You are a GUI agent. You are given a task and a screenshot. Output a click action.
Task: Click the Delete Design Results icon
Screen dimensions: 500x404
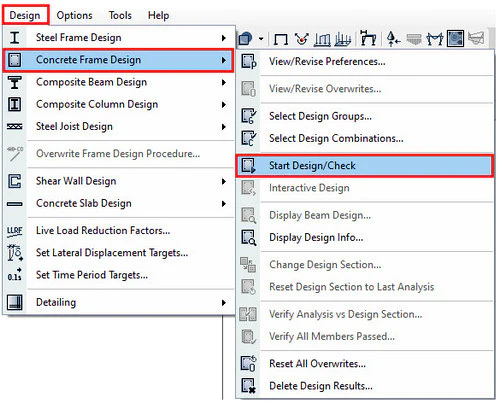tap(249, 386)
